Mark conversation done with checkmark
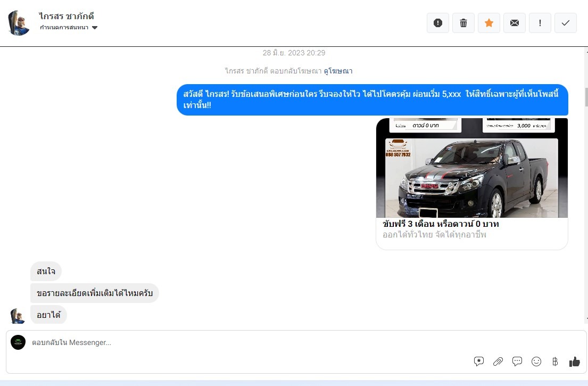588x386 pixels. [x=566, y=23]
